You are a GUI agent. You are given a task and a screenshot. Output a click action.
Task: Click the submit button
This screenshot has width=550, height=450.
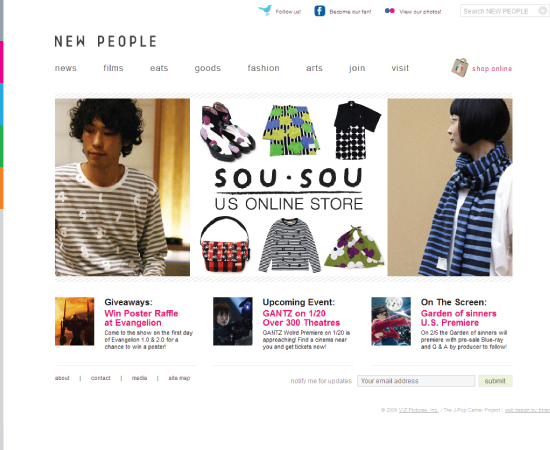pyautogui.click(x=495, y=381)
